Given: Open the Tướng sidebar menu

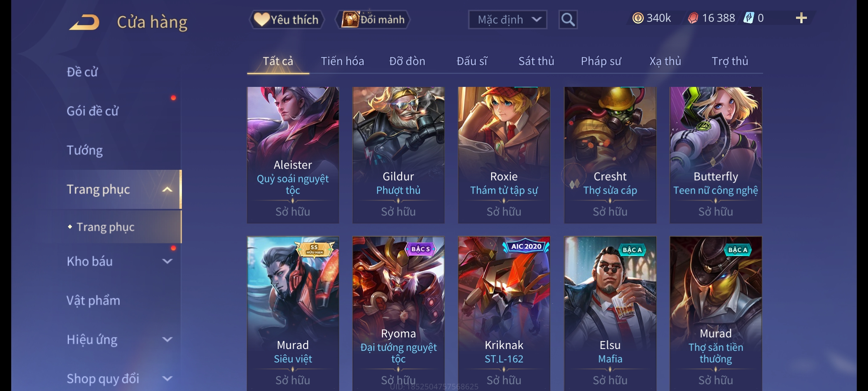Looking at the screenshot, I should [85, 150].
